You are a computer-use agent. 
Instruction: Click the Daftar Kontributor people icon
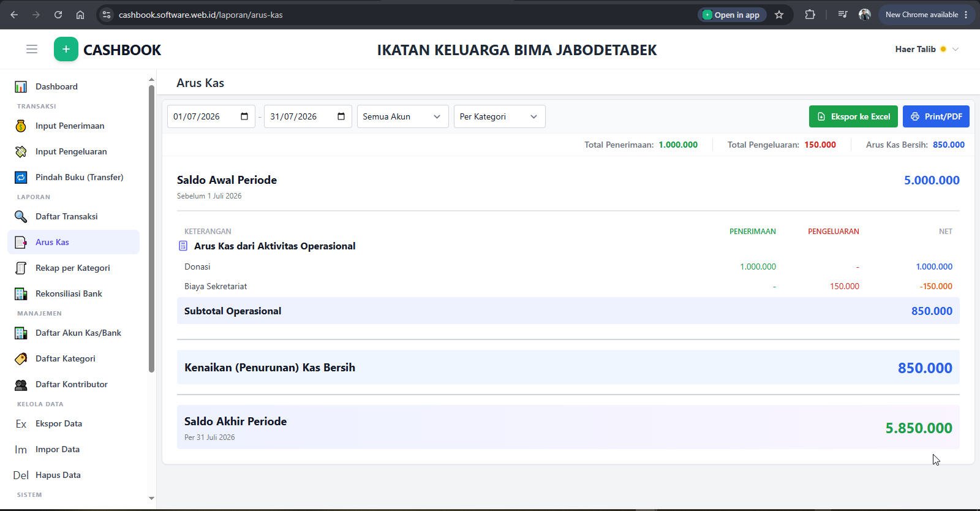coord(21,384)
